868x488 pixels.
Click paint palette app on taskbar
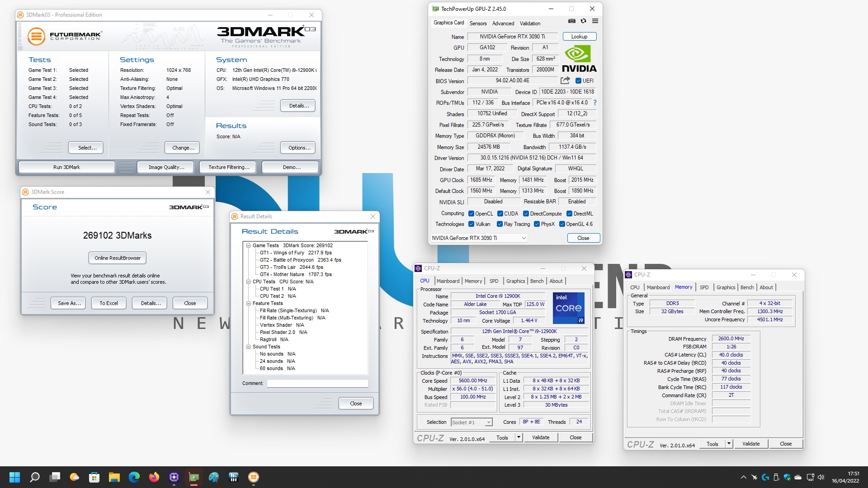(x=214, y=477)
